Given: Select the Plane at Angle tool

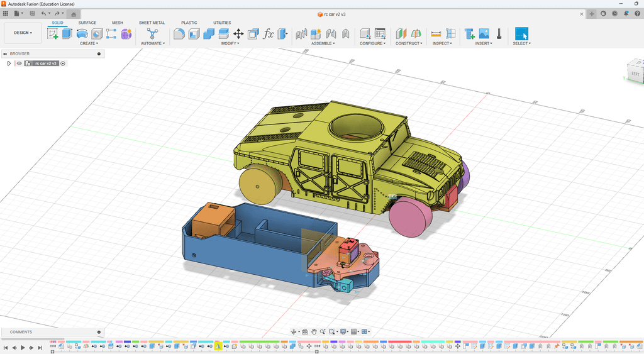Looking at the screenshot, I should [x=416, y=34].
